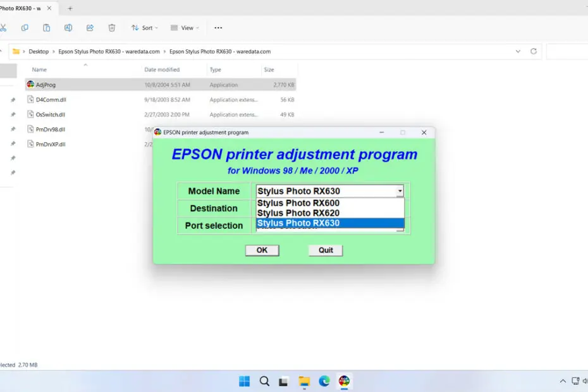Click the EPSON dialog title bar icon

[x=158, y=132]
